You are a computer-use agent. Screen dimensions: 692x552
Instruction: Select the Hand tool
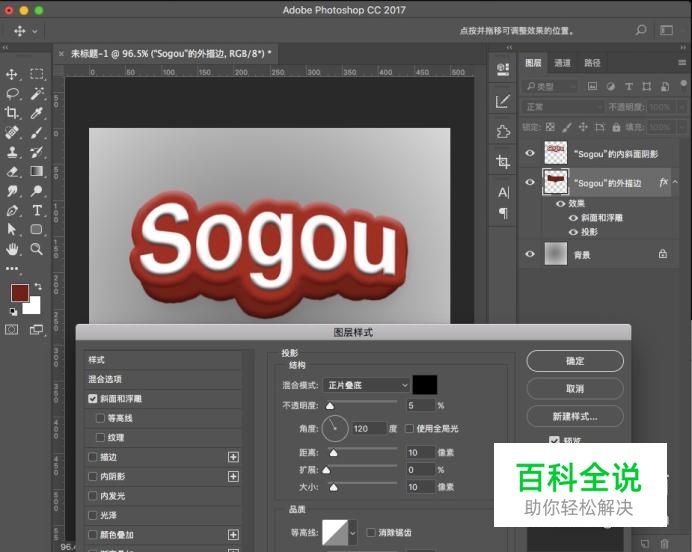pyautogui.click(x=12, y=249)
